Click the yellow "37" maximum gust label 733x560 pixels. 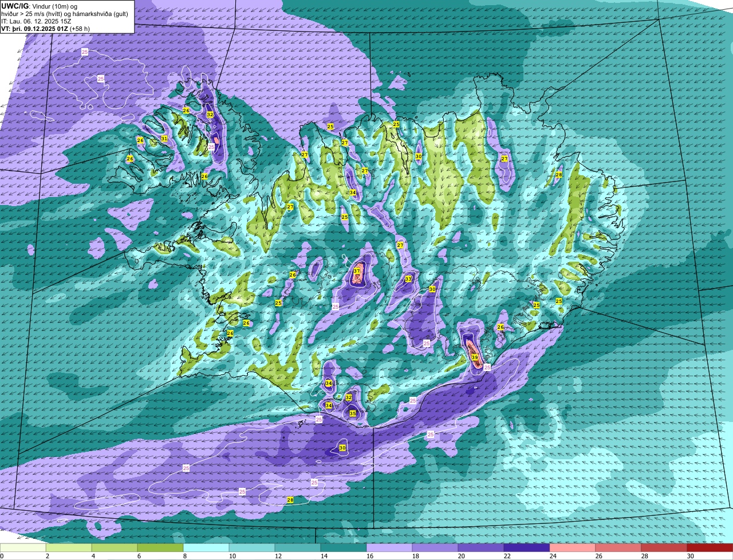(357, 271)
